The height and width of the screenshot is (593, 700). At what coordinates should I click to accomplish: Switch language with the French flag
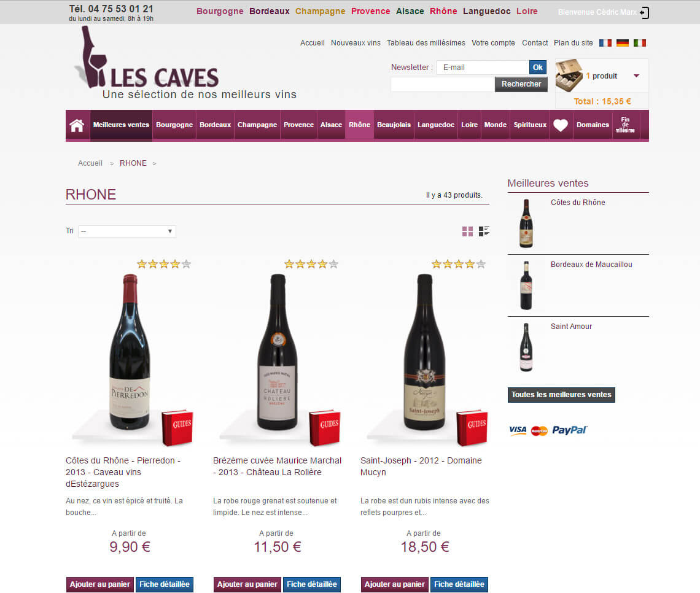point(605,43)
